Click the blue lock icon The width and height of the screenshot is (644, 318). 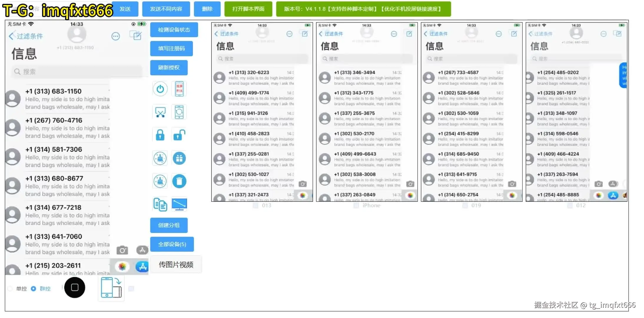point(160,135)
